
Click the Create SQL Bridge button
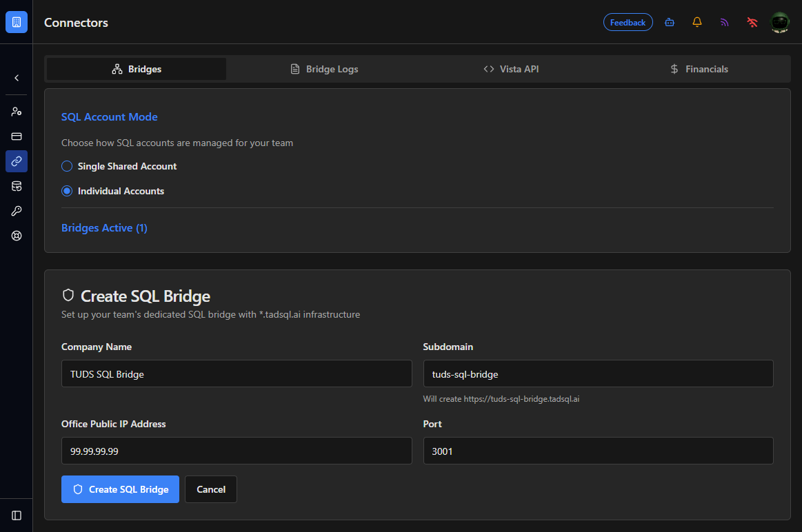[120, 489]
